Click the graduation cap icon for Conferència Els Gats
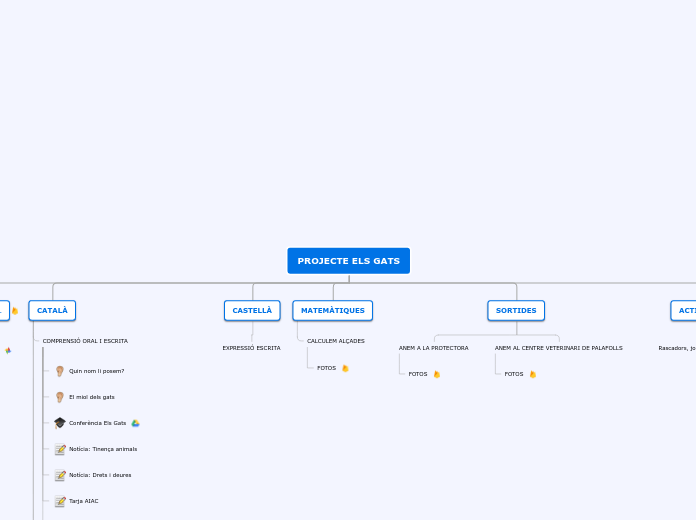The image size is (696, 520). coord(60,423)
